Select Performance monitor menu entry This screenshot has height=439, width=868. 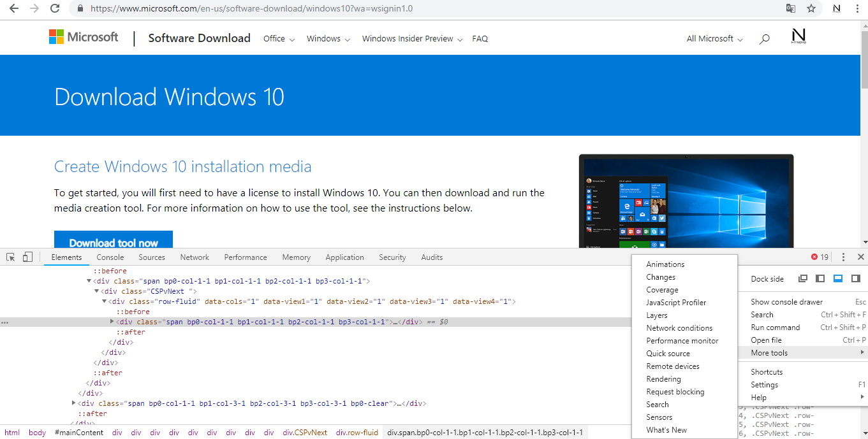click(684, 341)
